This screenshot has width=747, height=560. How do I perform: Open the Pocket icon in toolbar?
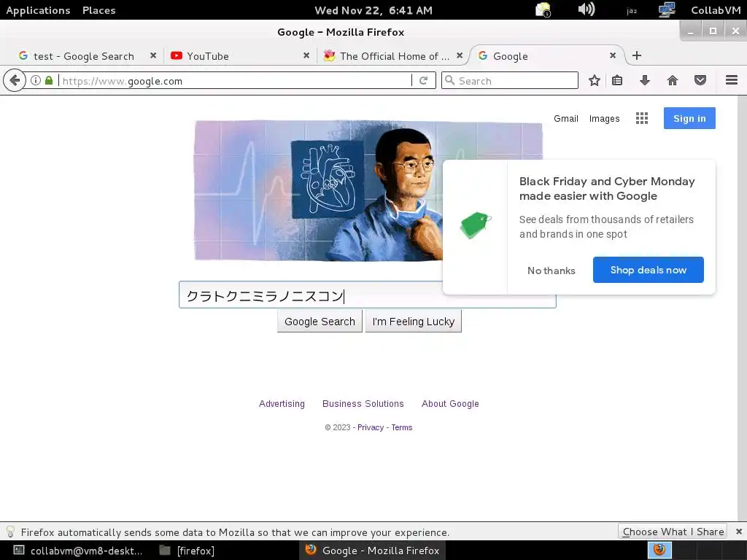tap(700, 80)
